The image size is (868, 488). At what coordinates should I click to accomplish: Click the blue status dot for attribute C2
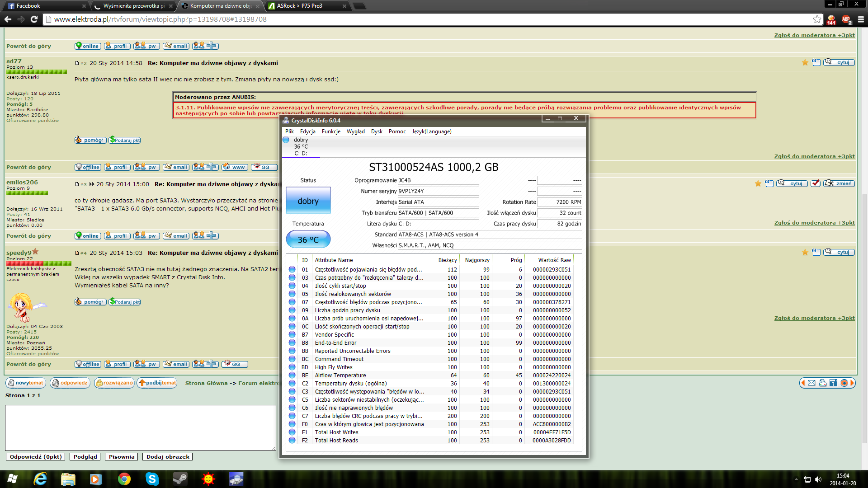292,384
